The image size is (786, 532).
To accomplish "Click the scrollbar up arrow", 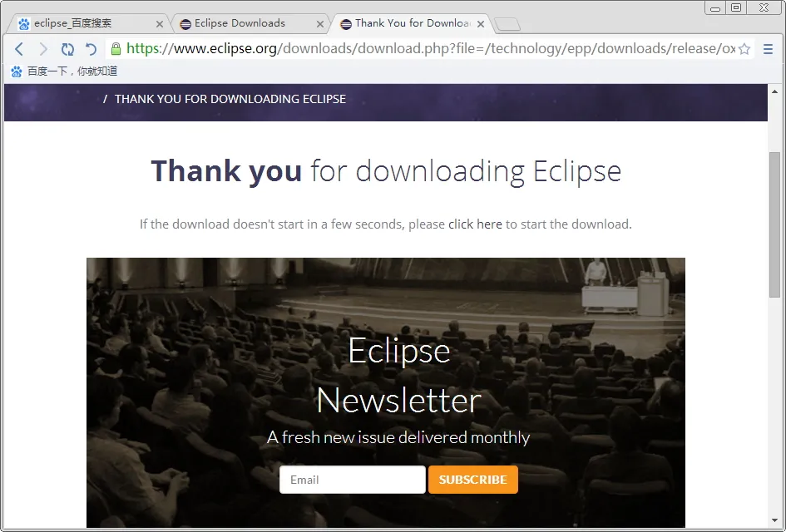I will 775,91.
